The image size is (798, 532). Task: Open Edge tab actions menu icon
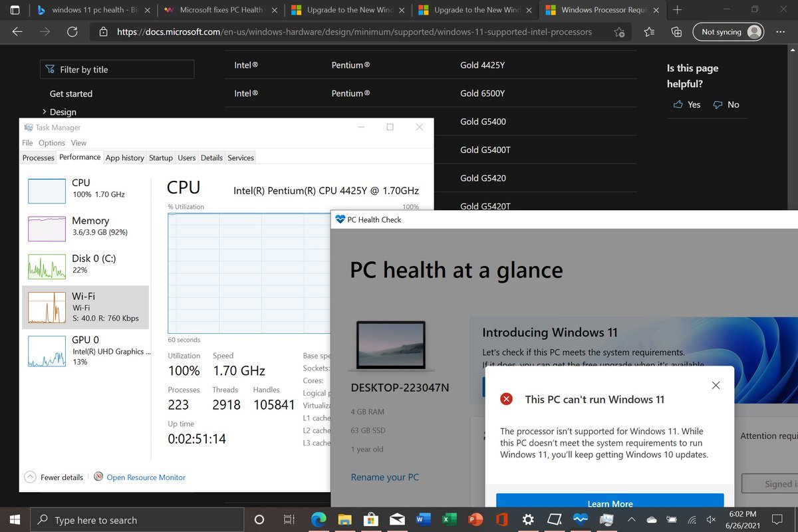(15, 10)
